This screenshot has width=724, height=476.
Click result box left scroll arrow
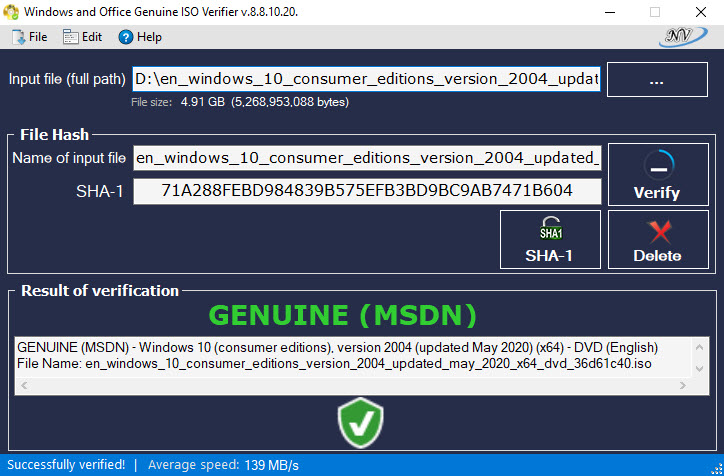pyautogui.click(x=24, y=386)
